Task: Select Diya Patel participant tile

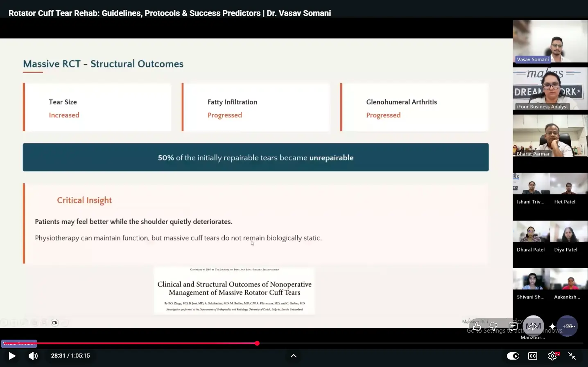Action: [569, 237]
